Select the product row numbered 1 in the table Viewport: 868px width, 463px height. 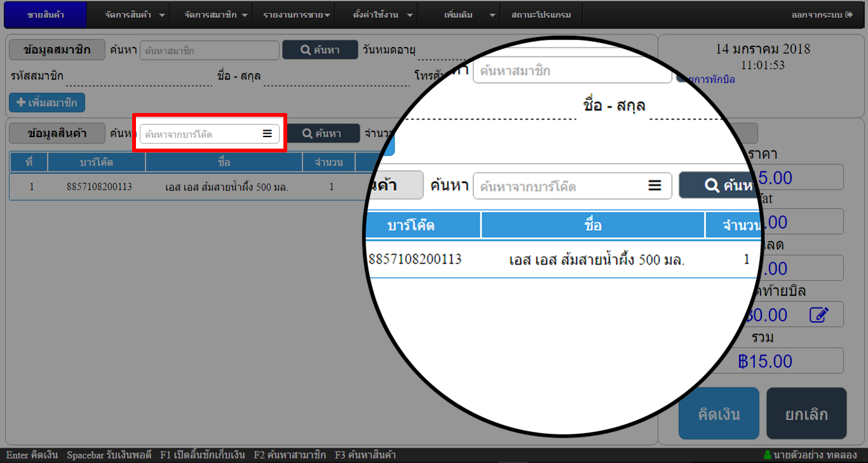[191, 187]
